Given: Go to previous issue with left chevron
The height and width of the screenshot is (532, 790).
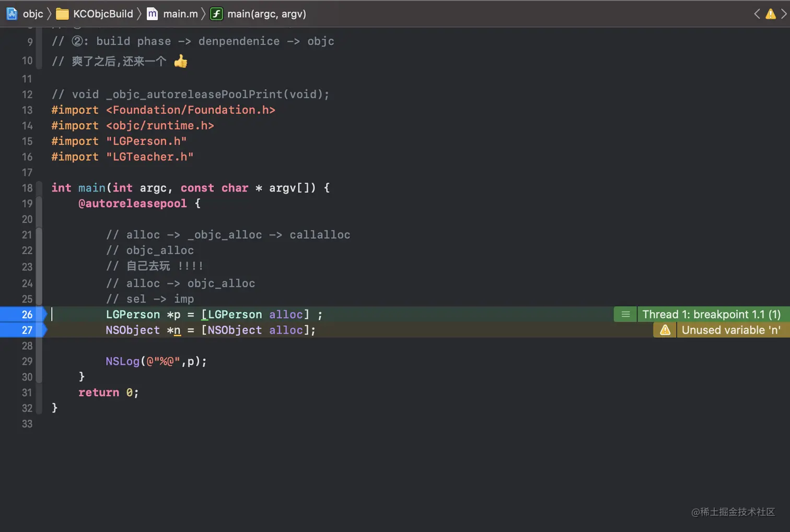Looking at the screenshot, I should coord(757,14).
